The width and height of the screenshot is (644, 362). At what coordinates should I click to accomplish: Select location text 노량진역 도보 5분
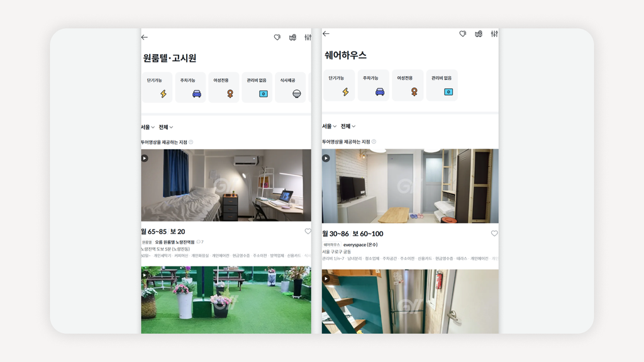click(x=165, y=249)
